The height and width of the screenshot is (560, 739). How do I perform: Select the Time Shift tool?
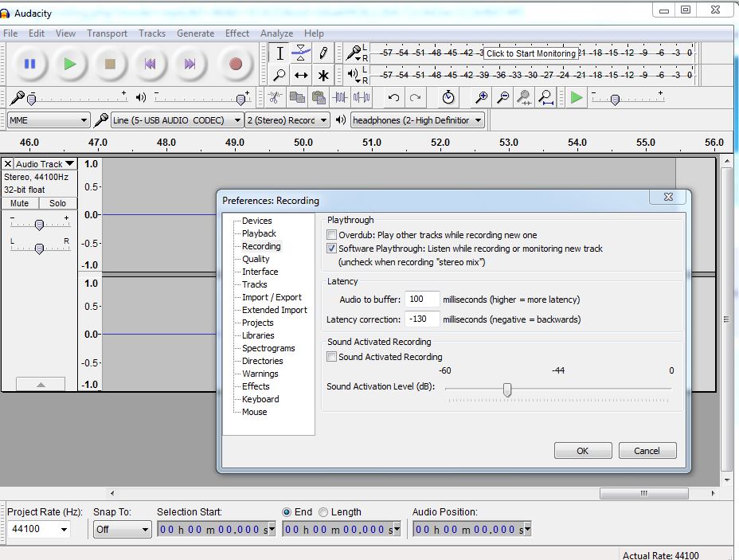[x=301, y=75]
